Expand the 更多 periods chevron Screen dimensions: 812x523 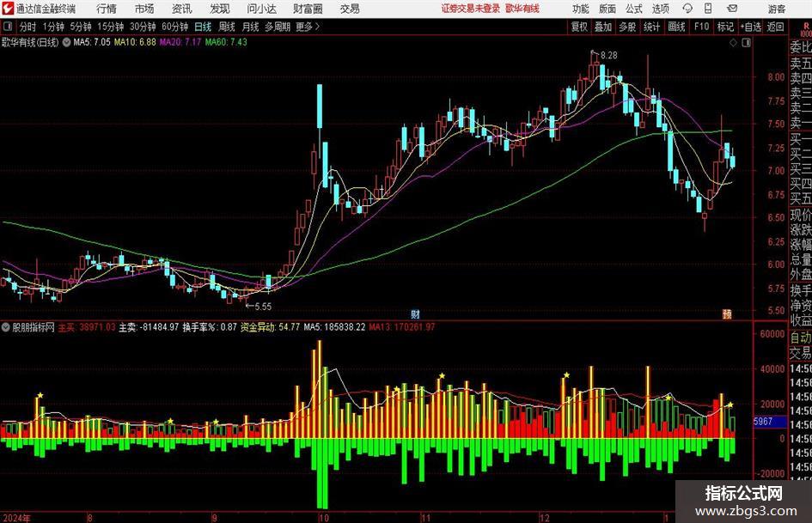tap(308, 27)
